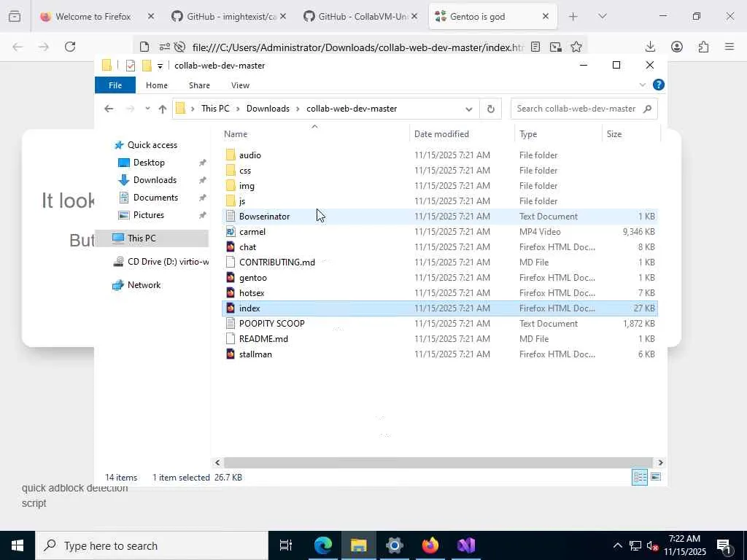
Task: Open Microsoft Edge from the taskbar
Action: [322, 545]
